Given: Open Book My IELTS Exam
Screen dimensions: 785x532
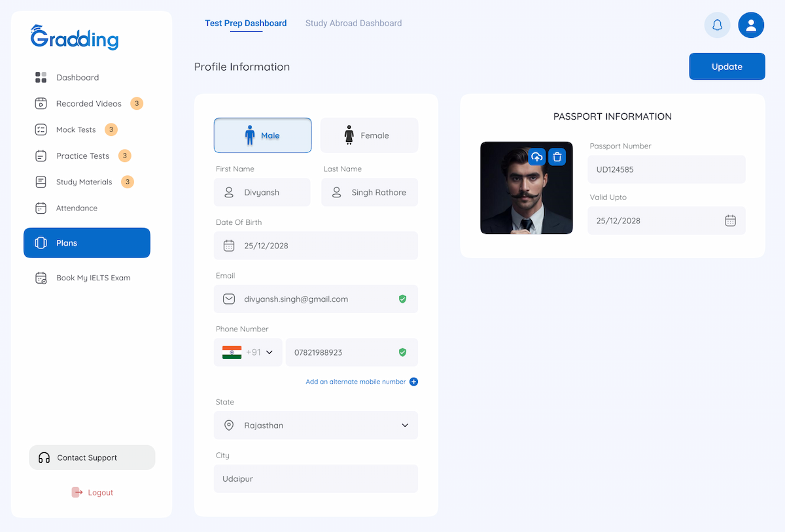Looking at the screenshot, I should click(93, 278).
